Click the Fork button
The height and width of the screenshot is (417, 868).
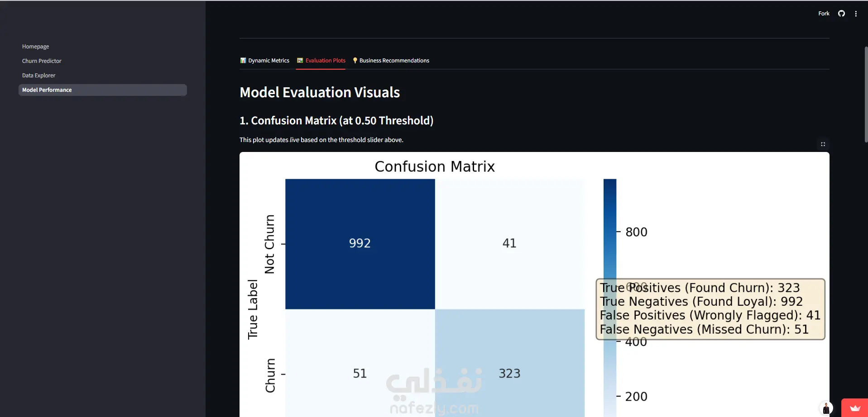coord(824,14)
